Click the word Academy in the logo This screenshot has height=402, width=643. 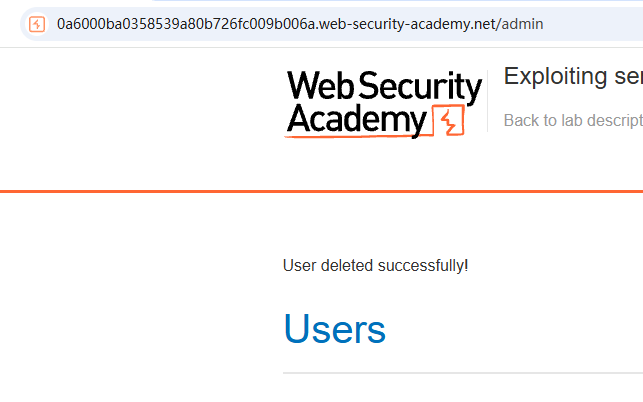pyautogui.click(x=357, y=119)
